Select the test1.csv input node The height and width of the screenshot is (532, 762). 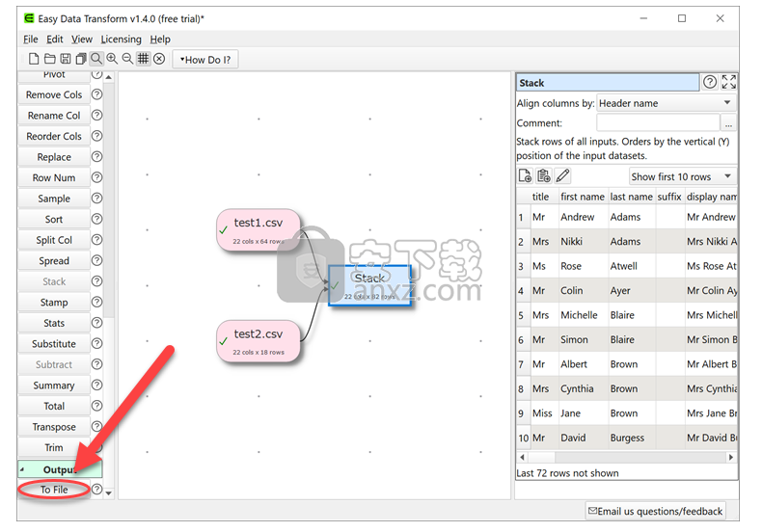(x=259, y=230)
